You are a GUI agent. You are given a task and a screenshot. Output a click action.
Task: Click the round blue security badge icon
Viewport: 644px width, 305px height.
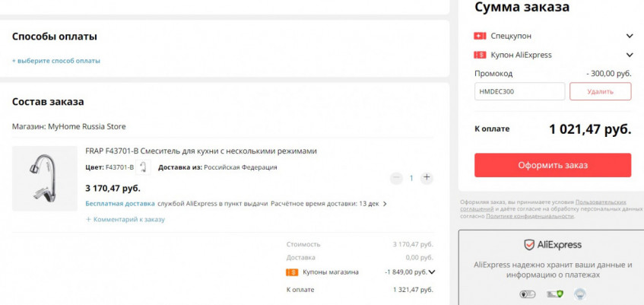tap(579, 294)
